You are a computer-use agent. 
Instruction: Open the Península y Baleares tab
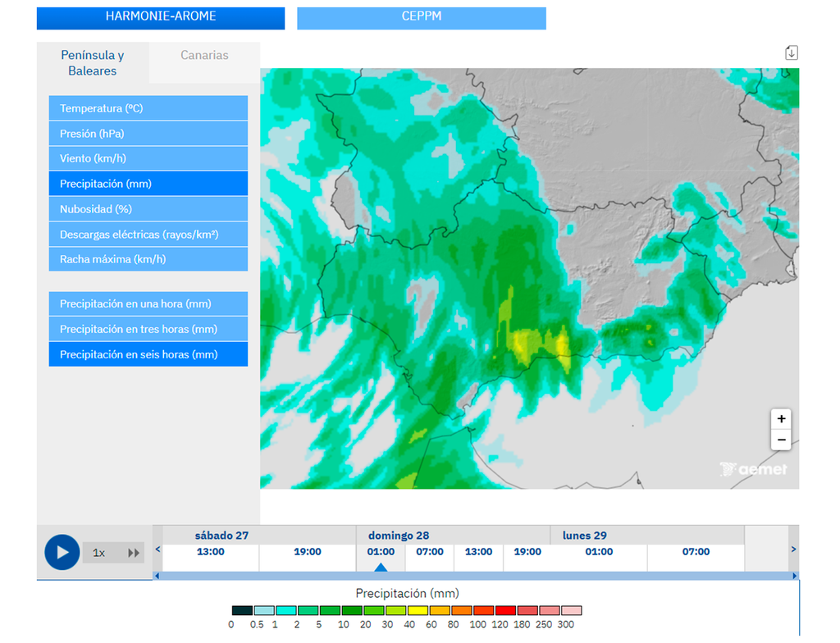(93, 63)
